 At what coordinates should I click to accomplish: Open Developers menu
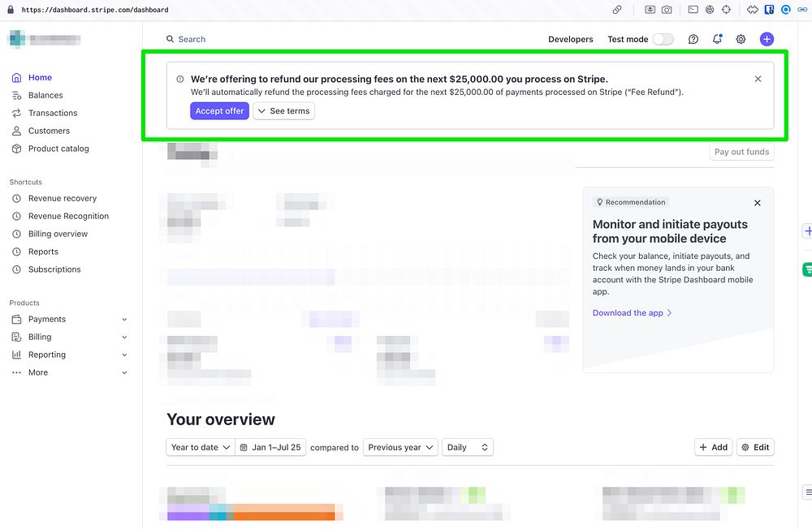571,39
